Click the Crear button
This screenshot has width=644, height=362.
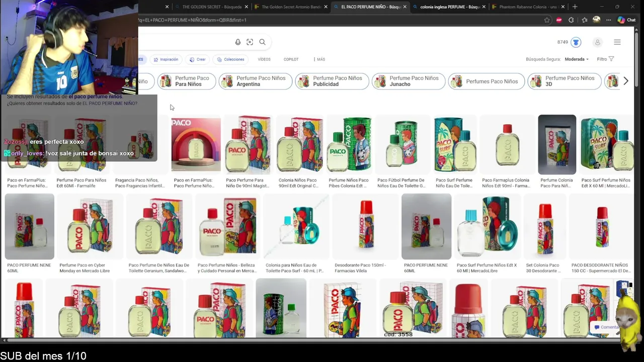click(x=197, y=59)
